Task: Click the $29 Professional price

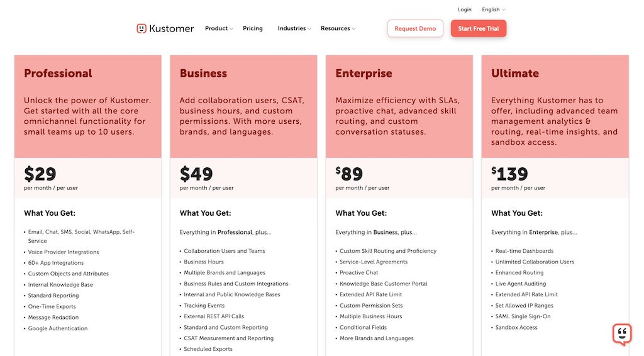Action: (40, 174)
